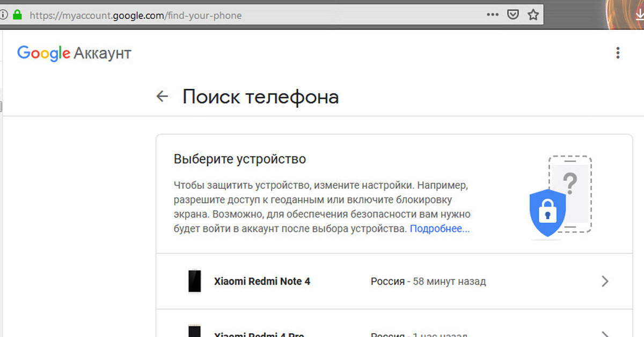Screen dimensions: 644x337
Task: Expand Xiaomi Redmi Note 4 chevron arrow
Action: (605, 281)
